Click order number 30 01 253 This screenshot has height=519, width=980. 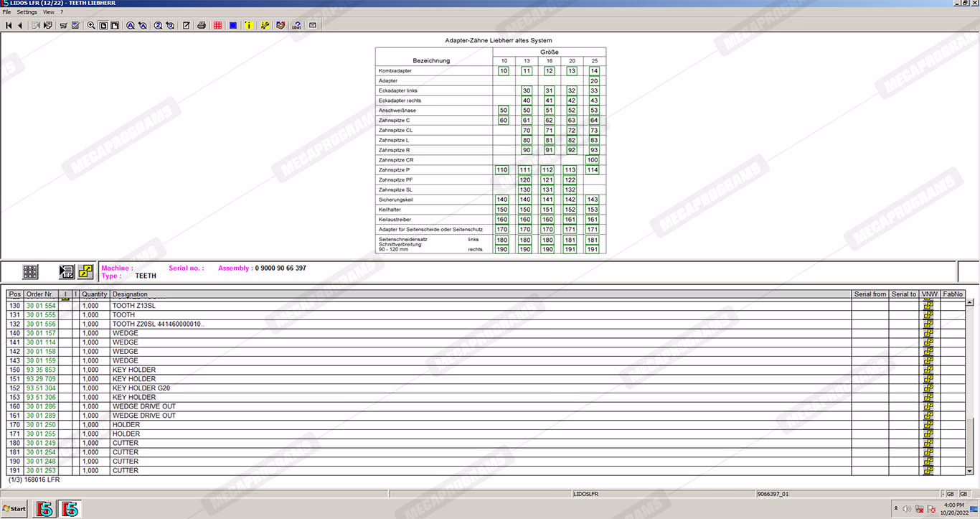tap(41, 471)
